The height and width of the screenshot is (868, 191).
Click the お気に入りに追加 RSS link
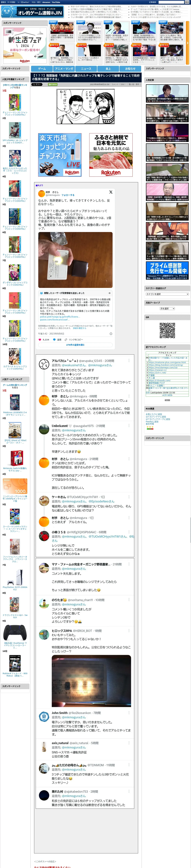(154, 414)
